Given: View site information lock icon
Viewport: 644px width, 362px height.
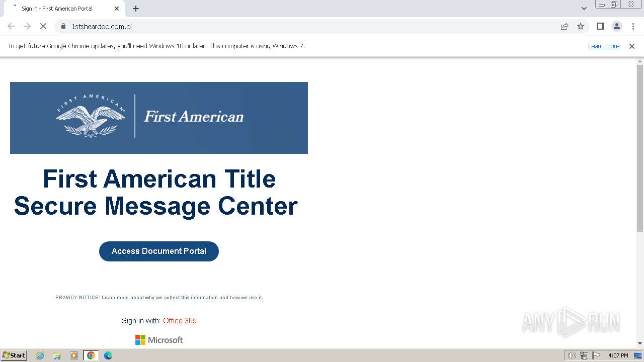Looking at the screenshot, I should [x=63, y=26].
